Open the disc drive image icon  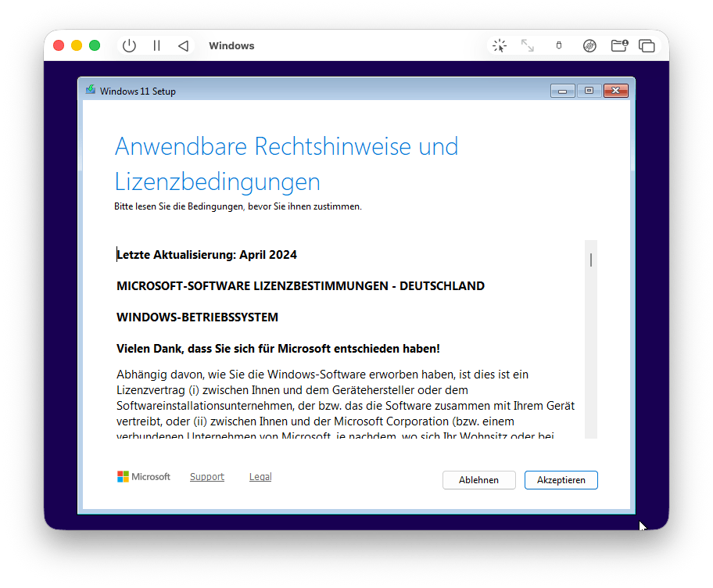point(589,46)
